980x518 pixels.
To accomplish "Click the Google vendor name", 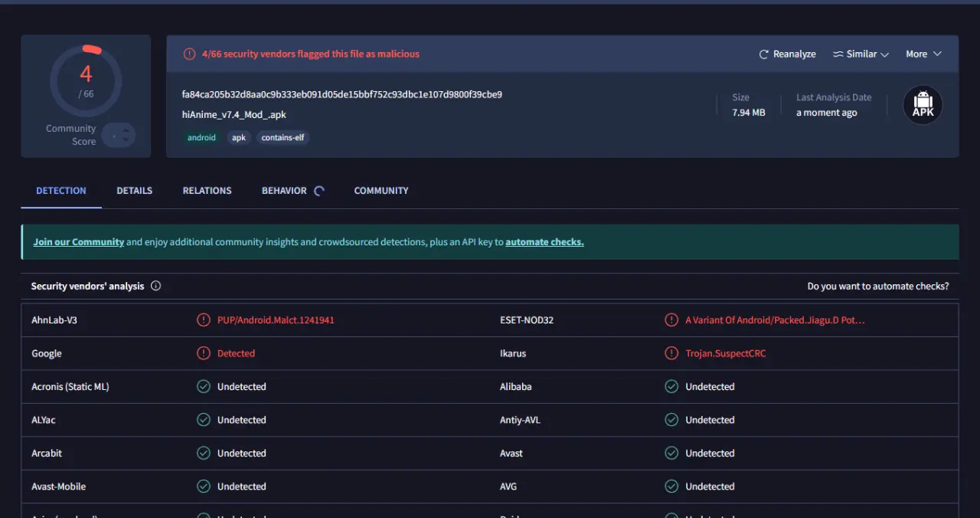I will (x=47, y=353).
